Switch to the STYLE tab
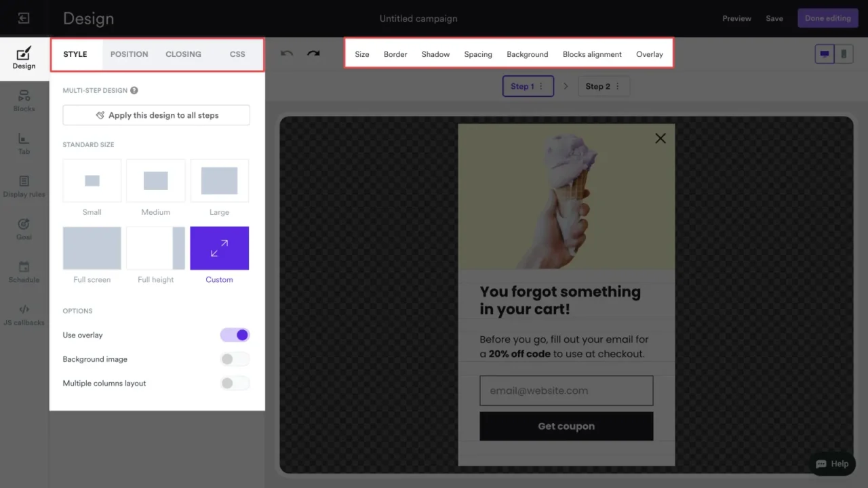The image size is (868, 488). (x=75, y=54)
